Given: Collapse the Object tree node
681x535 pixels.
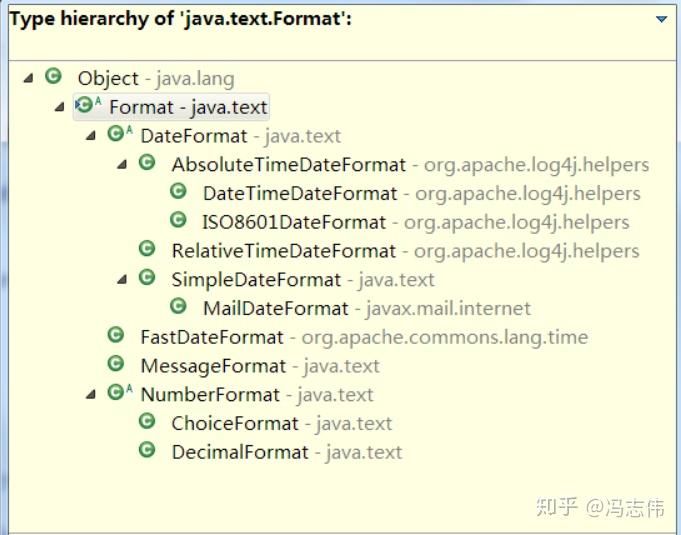Looking at the screenshot, I should pyautogui.click(x=27, y=78).
